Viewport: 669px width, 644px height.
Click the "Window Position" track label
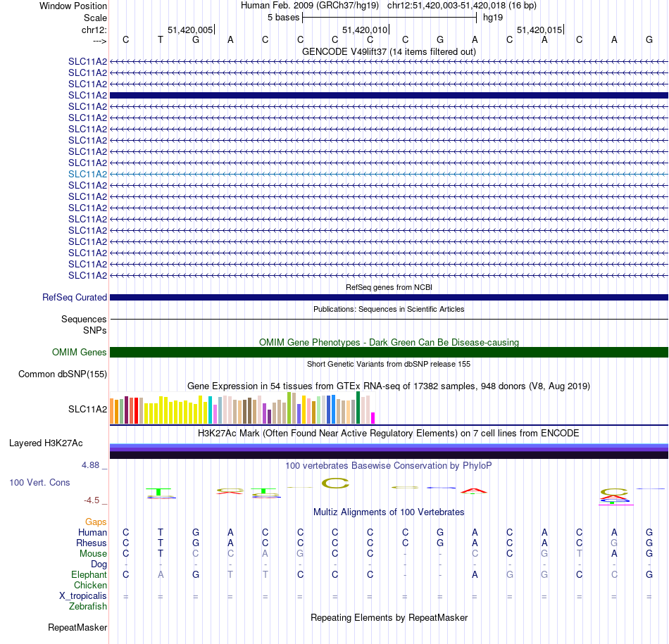tap(73, 6)
